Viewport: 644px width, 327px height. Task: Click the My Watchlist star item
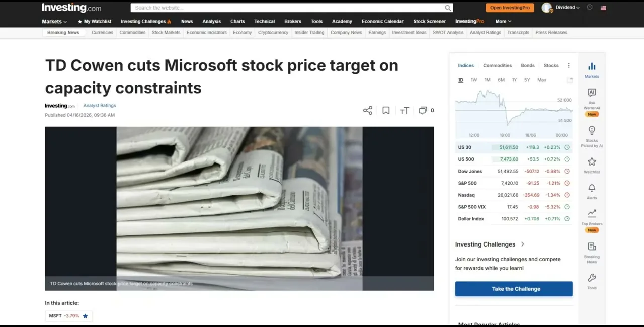click(x=95, y=21)
